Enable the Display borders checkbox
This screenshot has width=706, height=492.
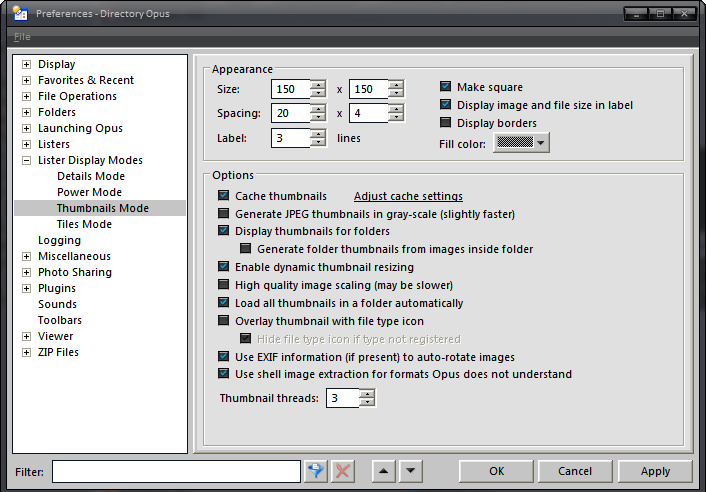point(445,122)
